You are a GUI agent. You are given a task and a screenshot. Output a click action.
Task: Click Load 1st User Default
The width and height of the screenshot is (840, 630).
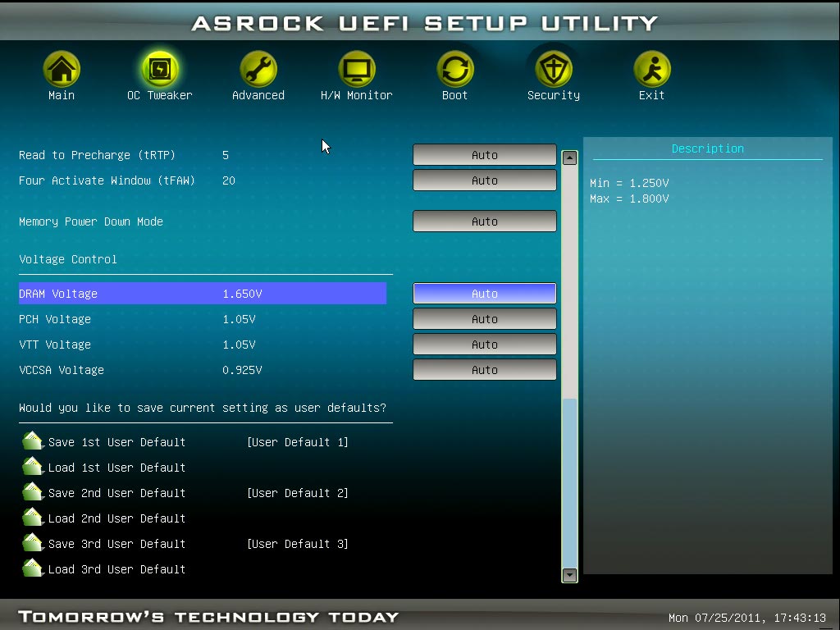(x=116, y=468)
